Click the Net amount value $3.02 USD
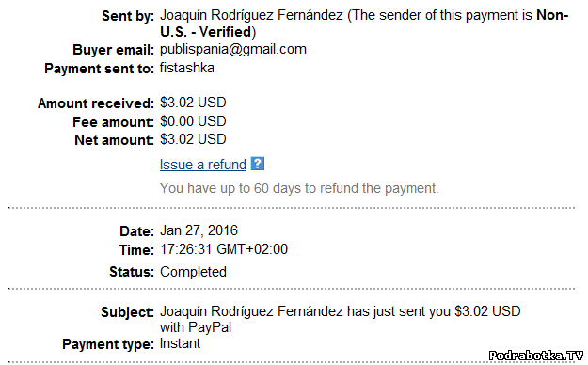The width and height of the screenshot is (588, 365). 193,139
